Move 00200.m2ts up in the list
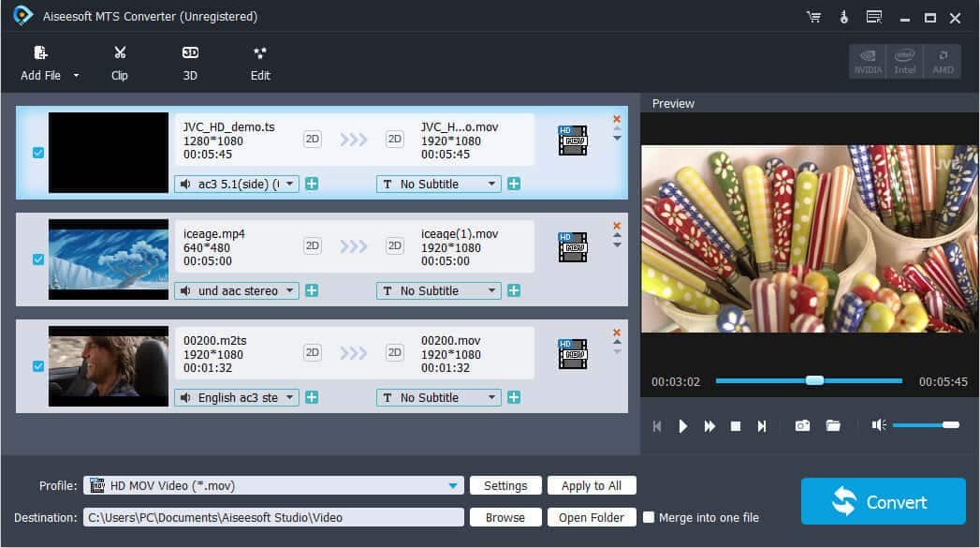The width and height of the screenshot is (980, 548). [x=617, y=342]
